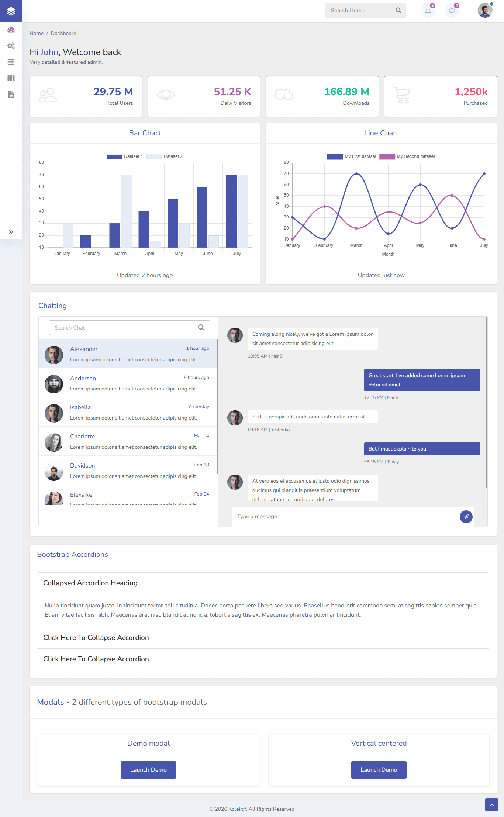Image resolution: width=504 pixels, height=817 pixels.
Task: Open the tables sidebar icon
Action: coord(11,62)
